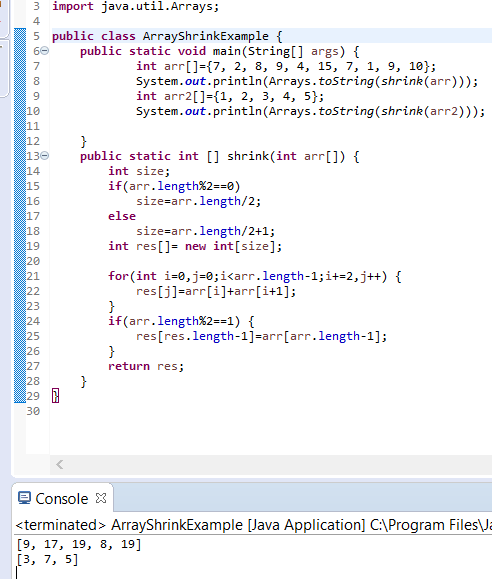
Task: Click the console output [9, 17, 19, 8, 19]
Action: click(79, 544)
